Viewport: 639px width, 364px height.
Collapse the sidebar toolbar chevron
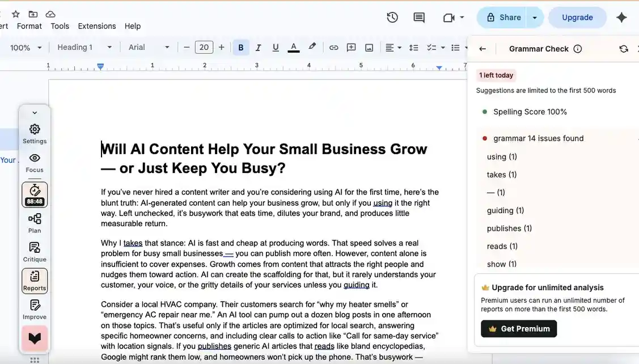tap(35, 113)
